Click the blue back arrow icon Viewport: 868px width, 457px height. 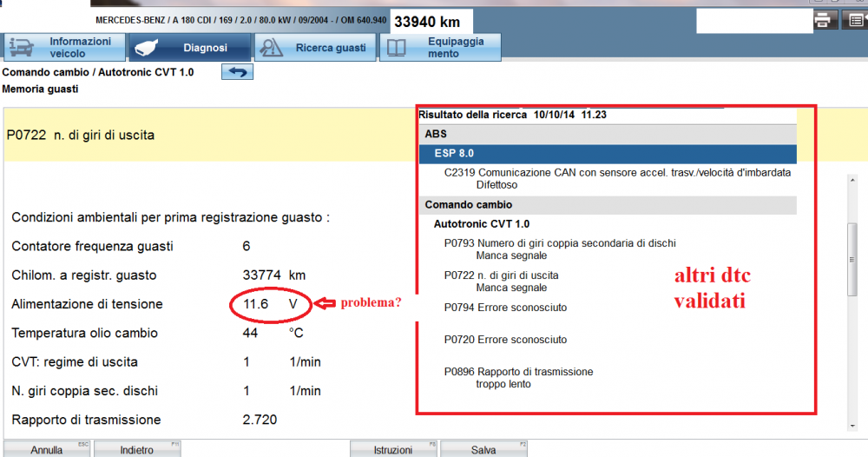click(238, 72)
